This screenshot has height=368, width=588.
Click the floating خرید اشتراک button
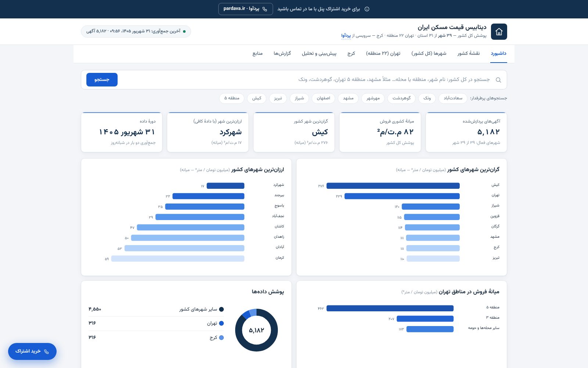tap(32, 351)
